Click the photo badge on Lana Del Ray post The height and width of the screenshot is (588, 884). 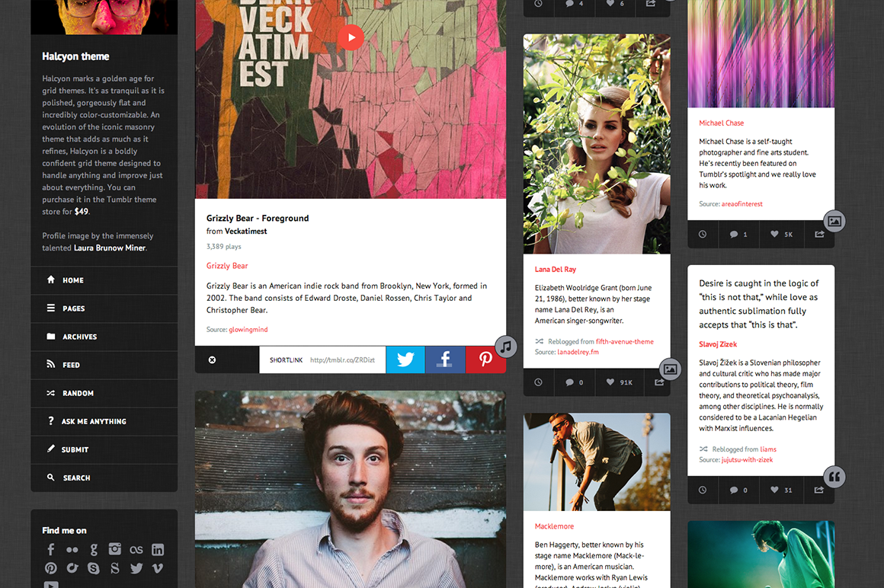tap(670, 369)
